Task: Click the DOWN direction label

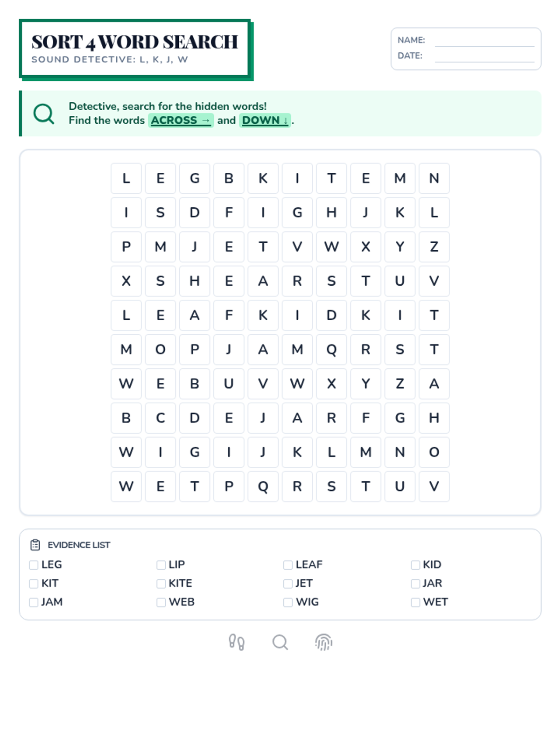Action: coord(265,120)
